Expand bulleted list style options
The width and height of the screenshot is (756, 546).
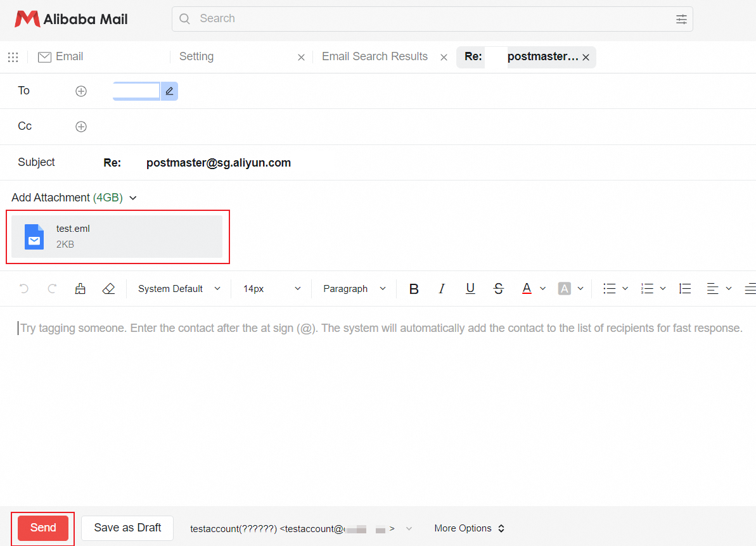click(625, 289)
